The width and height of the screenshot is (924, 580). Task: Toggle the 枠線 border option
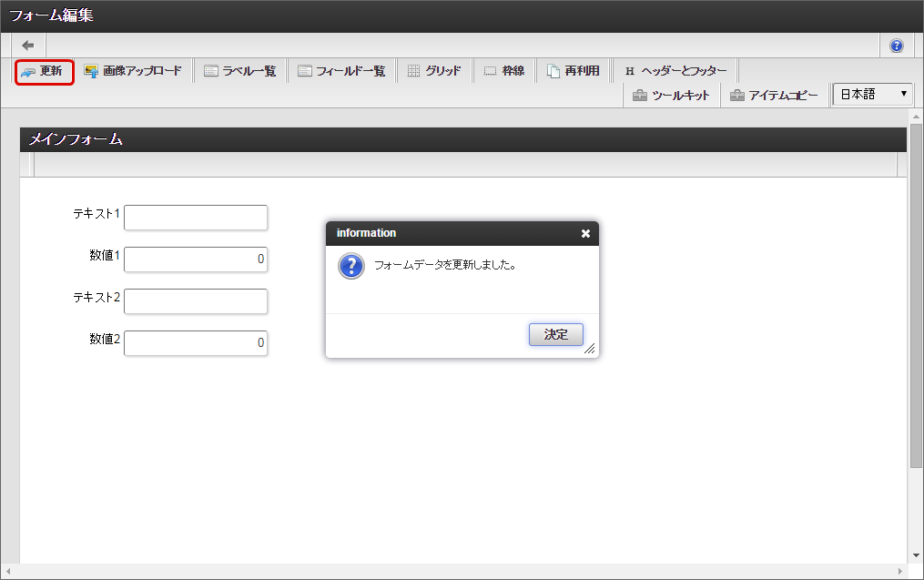pyautogui.click(x=504, y=71)
